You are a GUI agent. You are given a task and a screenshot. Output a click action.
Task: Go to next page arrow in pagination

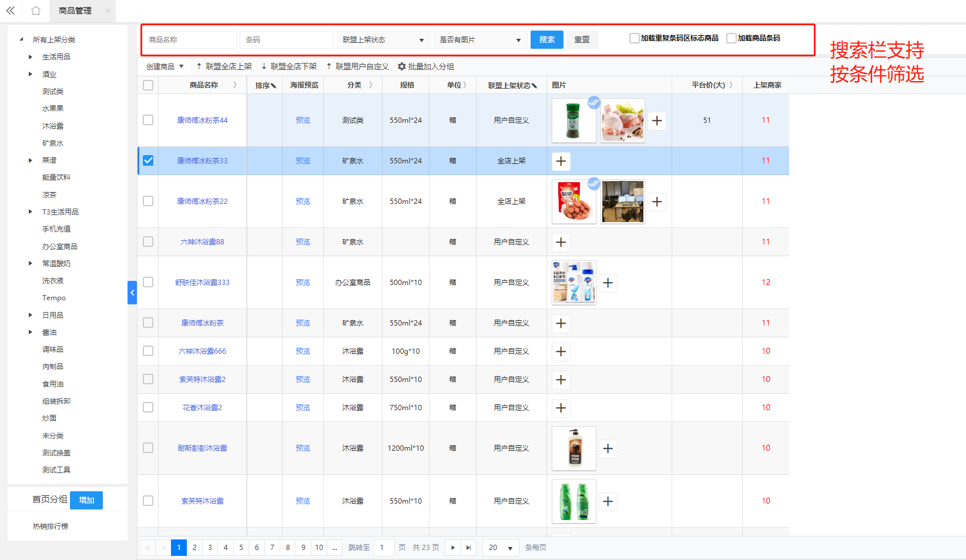click(x=452, y=548)
